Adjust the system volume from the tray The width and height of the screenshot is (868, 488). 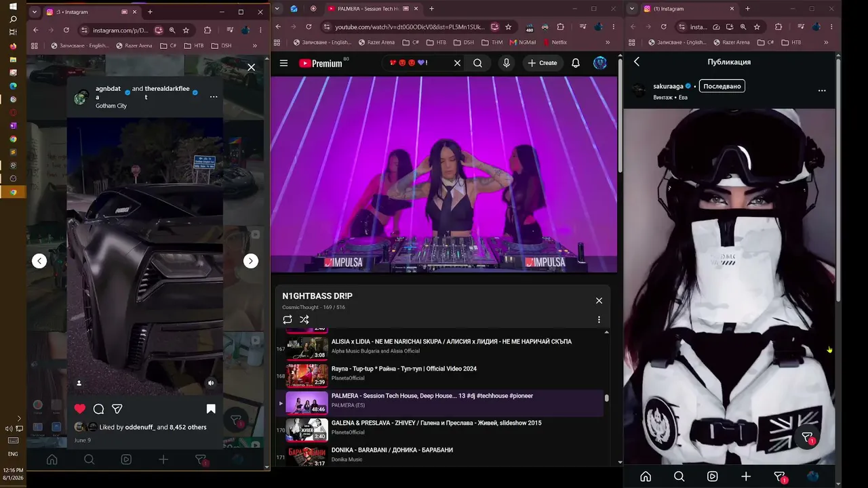[9, 428]
